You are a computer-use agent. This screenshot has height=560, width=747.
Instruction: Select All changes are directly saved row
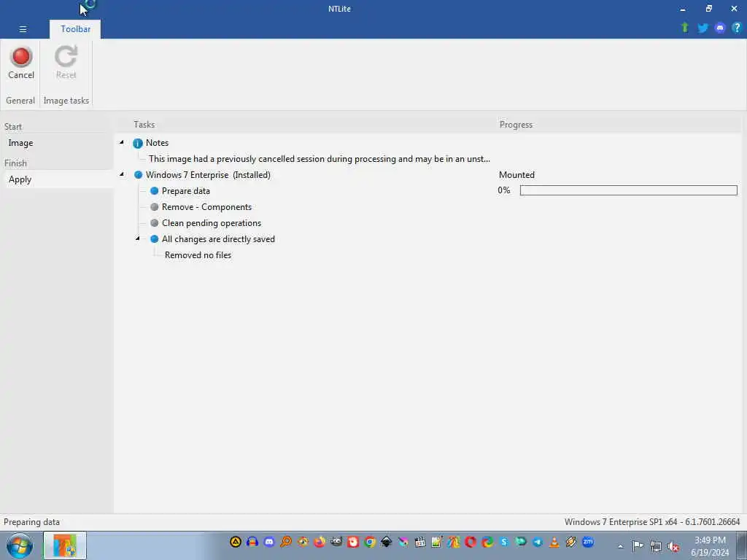point(218,239)
